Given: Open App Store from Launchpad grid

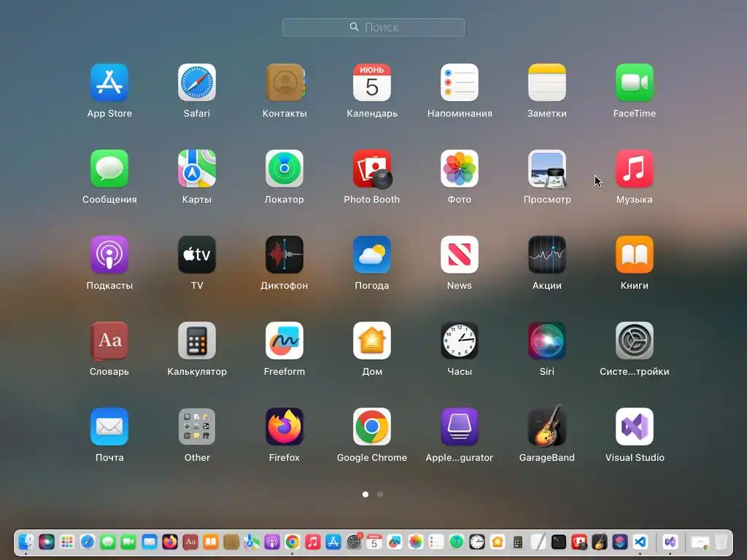Looking at the screenshot, I should pyautogui.click(x=109, y=83).
